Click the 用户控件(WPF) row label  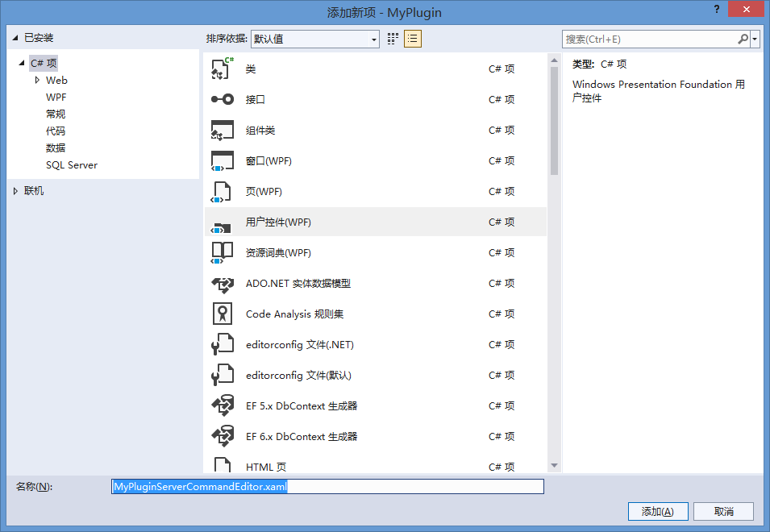point(278,222)
